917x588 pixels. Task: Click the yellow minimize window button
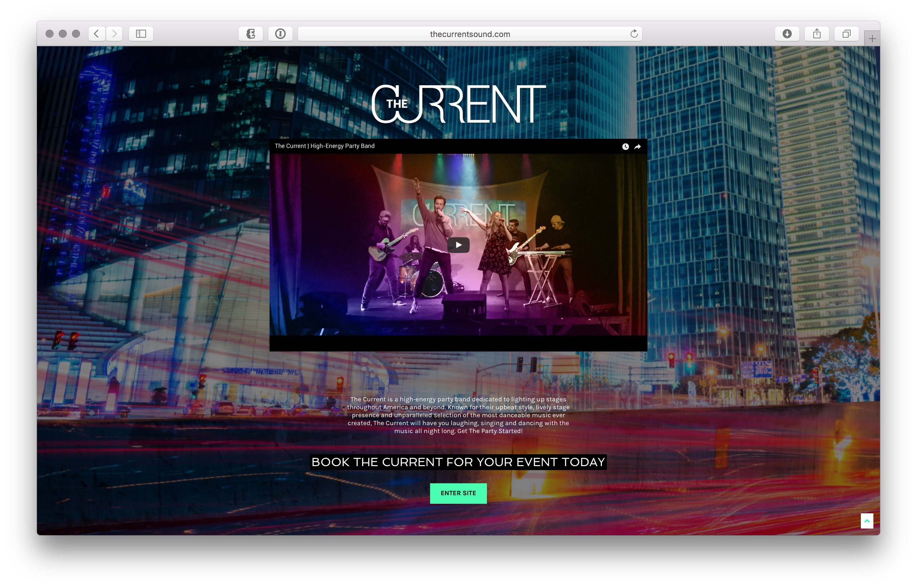[x=63, y=34]
